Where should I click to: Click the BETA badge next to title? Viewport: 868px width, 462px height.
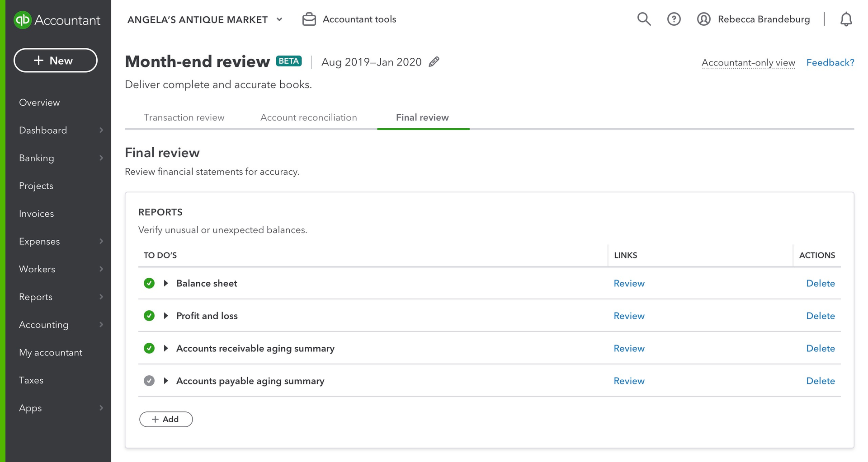pos(289,61)
